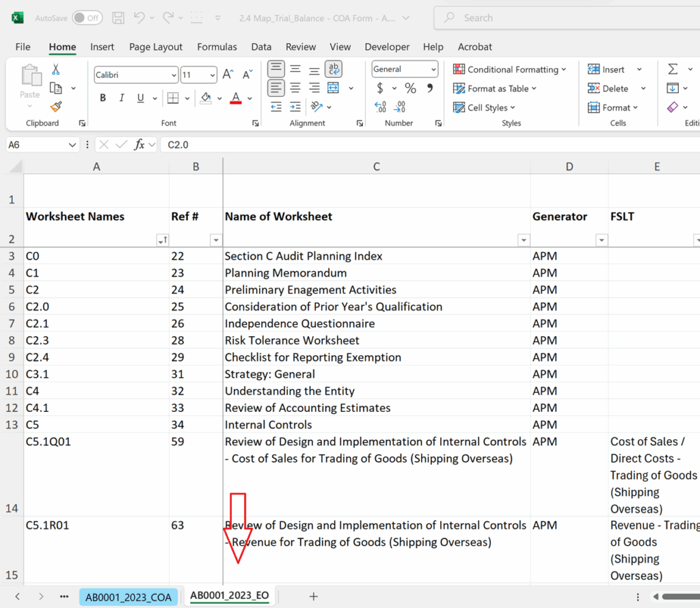This screenshot has height=608, width=700.
Task: Open the AB0001_2023_COA sheet tab
Action: pos(129,596)
